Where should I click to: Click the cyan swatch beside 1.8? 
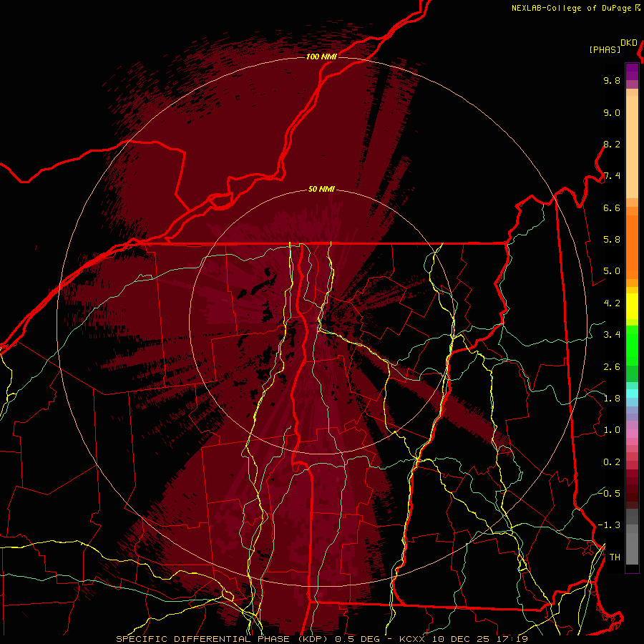[x=632, y=394]
